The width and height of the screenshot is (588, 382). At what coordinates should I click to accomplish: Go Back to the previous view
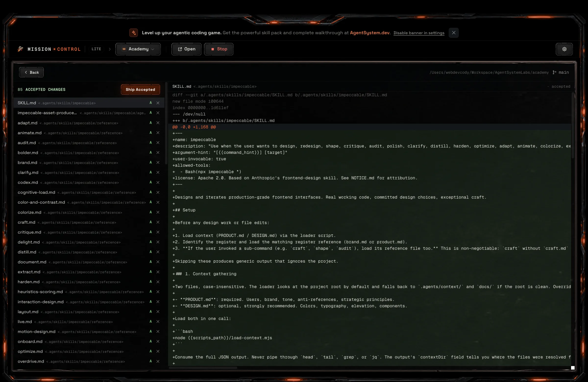coord(31,72)
